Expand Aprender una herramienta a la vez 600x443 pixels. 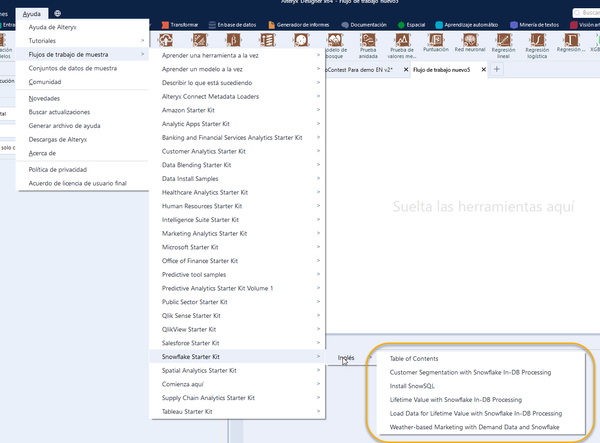click(237, 55)
